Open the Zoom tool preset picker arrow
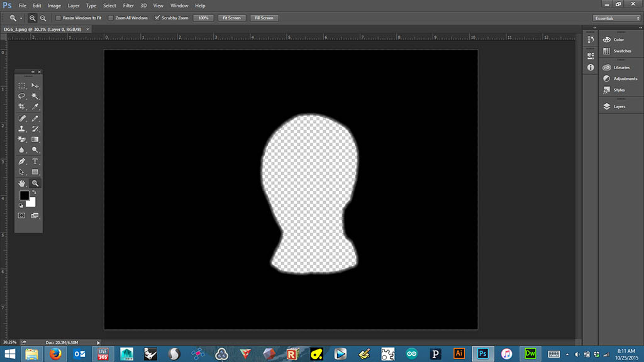644x362 pixels. click(x=21, y=18)
